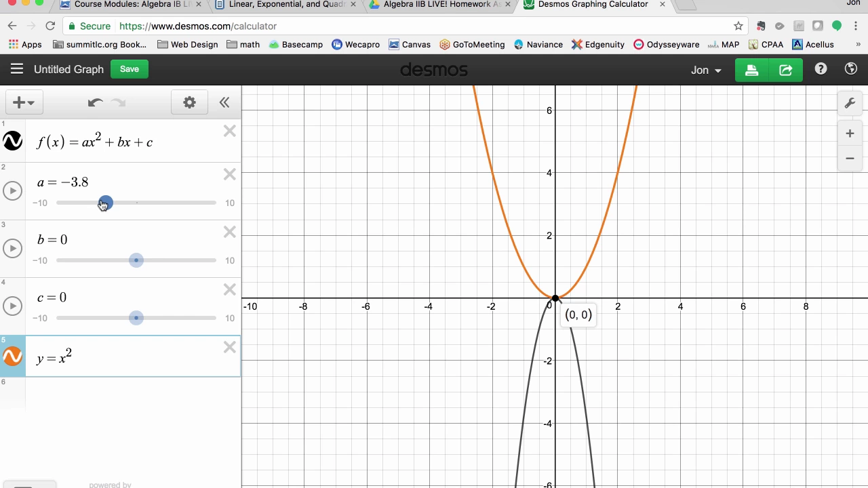The width and height of the screenshot is (868, 488).
Task: Open the Untitled Graph title
Action: [68, 69]
